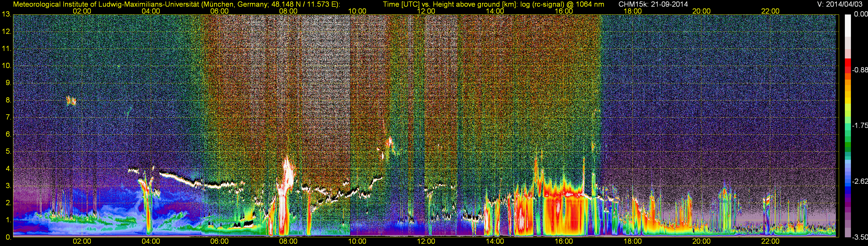Click the 08:00 label on the top time axis
This screenshot has height=246, width=868.
click(288, 11)
